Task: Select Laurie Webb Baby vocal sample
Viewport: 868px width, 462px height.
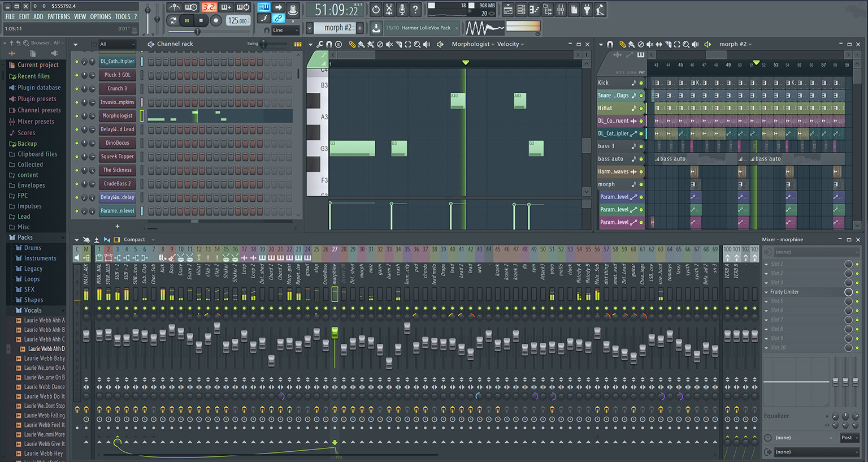Action: pos(45,359)
